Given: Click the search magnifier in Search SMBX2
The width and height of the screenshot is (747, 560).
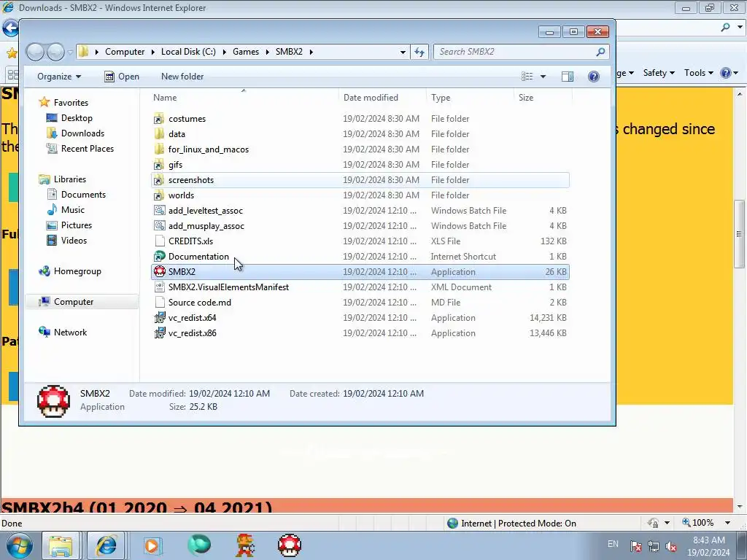Looking at the screenshot, I should tap(600, 52).
